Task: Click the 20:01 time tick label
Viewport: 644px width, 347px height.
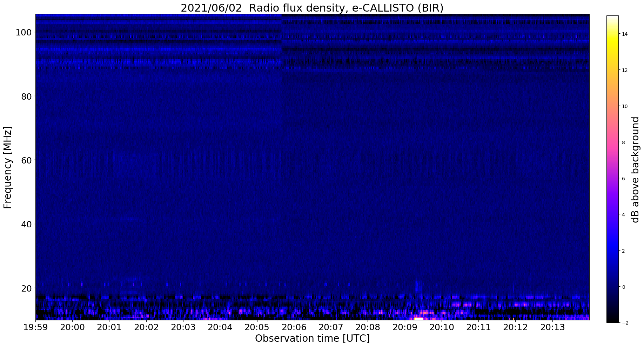Action: (x=109, y=327)
